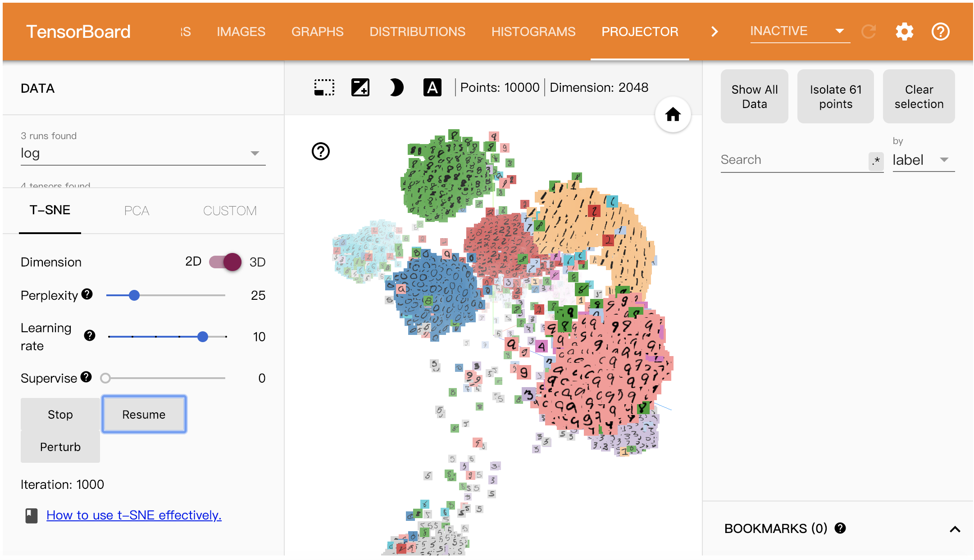Expand the Bookmarks panel chevron
974x560 pixels.
pyautogui.click(x=955, y=529)
